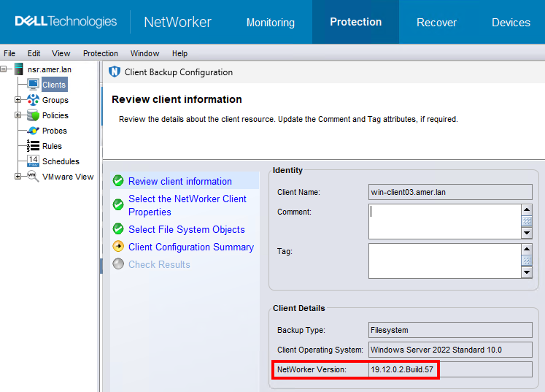This screenshot has width=545, height=392.
Task: Click the Comment scrollbar thumb
Action: 527,221
